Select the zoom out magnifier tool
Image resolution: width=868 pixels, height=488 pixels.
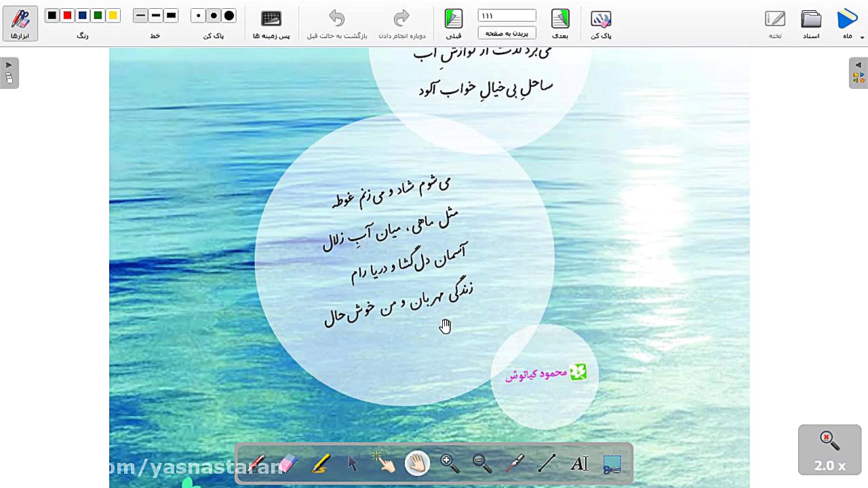(x=482, y=464)
